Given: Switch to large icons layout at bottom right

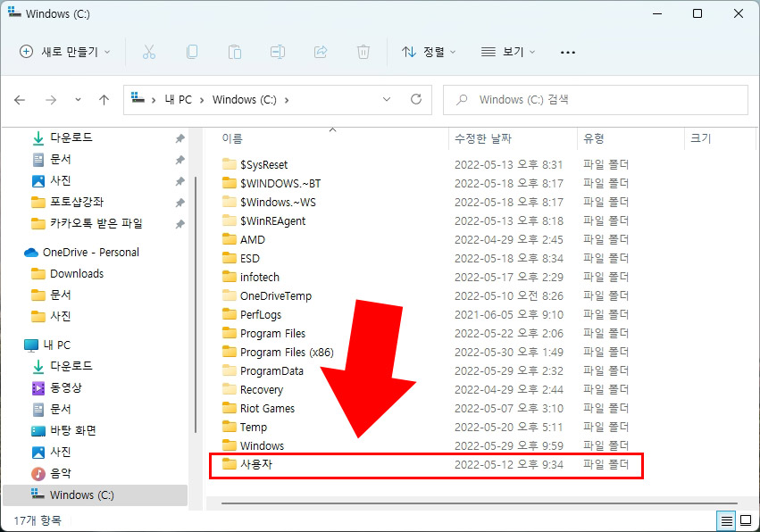Looking at the screenshot, I should (x=745, y=520).
